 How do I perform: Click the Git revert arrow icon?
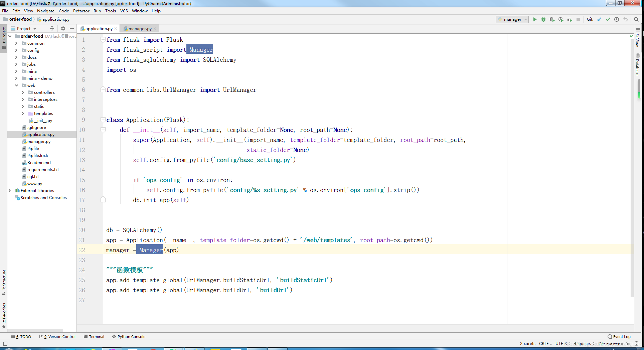[x=625, y=19]
